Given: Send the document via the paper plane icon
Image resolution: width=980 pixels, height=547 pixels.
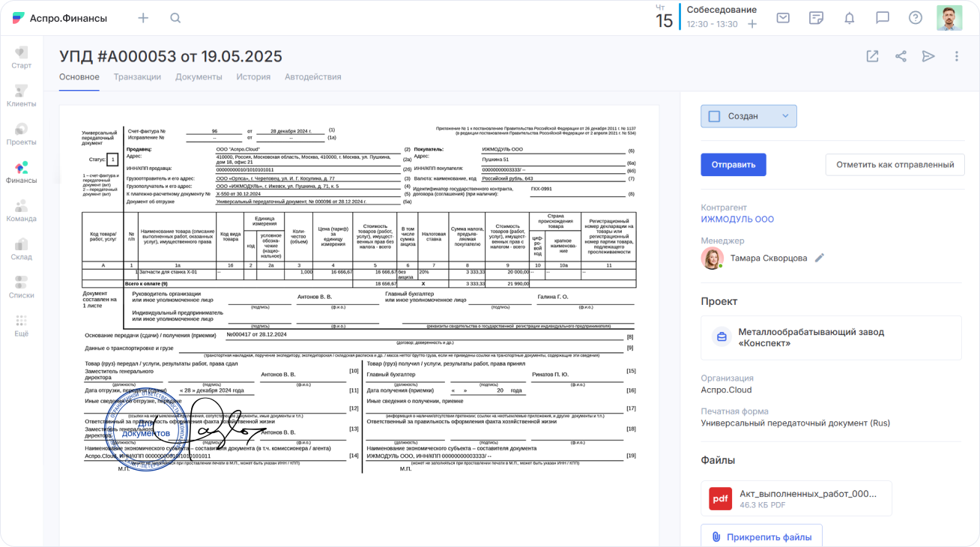Looking at the screenshot, I should coord(928,56).
